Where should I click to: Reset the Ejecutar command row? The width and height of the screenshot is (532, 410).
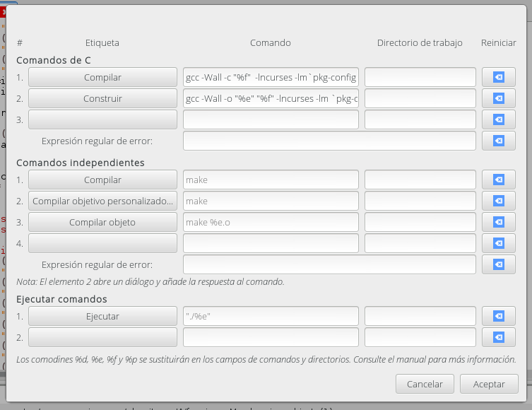499,316
